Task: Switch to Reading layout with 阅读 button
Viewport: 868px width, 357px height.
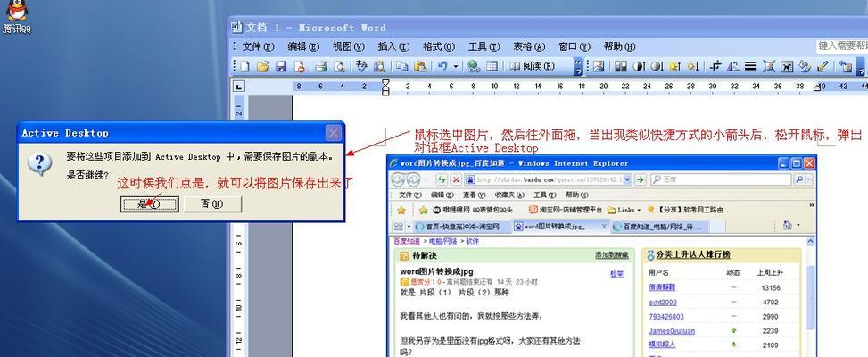Action: (x=532, y=66)
